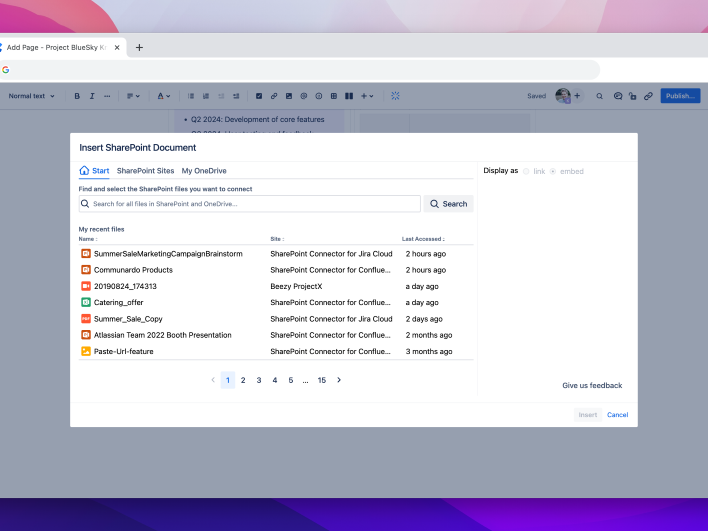
Task: Click the image icon for Paste-Url-feature
Action: 86,351
